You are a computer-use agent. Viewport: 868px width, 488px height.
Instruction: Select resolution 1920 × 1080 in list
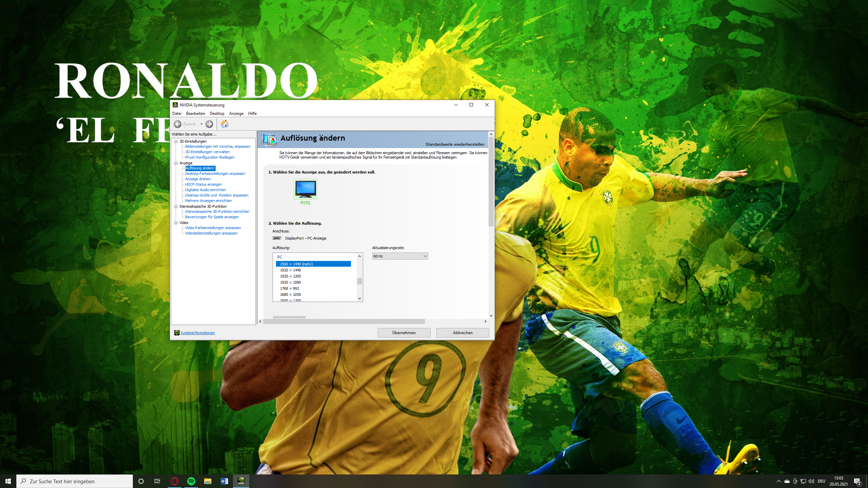[x=290, y=282]
